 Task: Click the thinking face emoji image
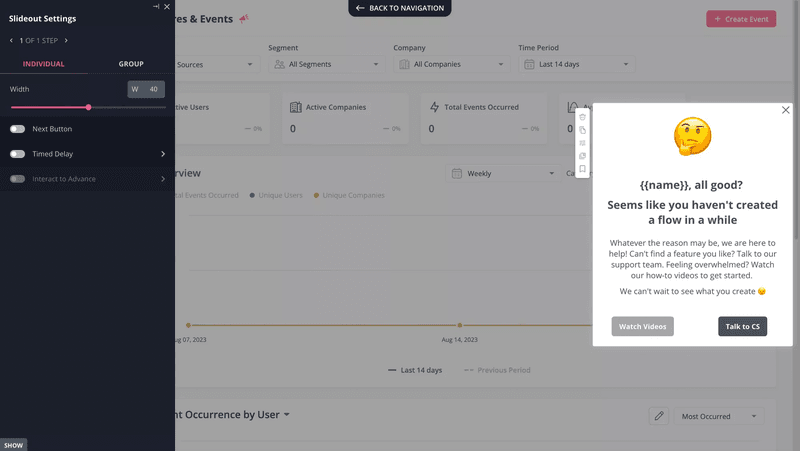click(x=692, y=136)
